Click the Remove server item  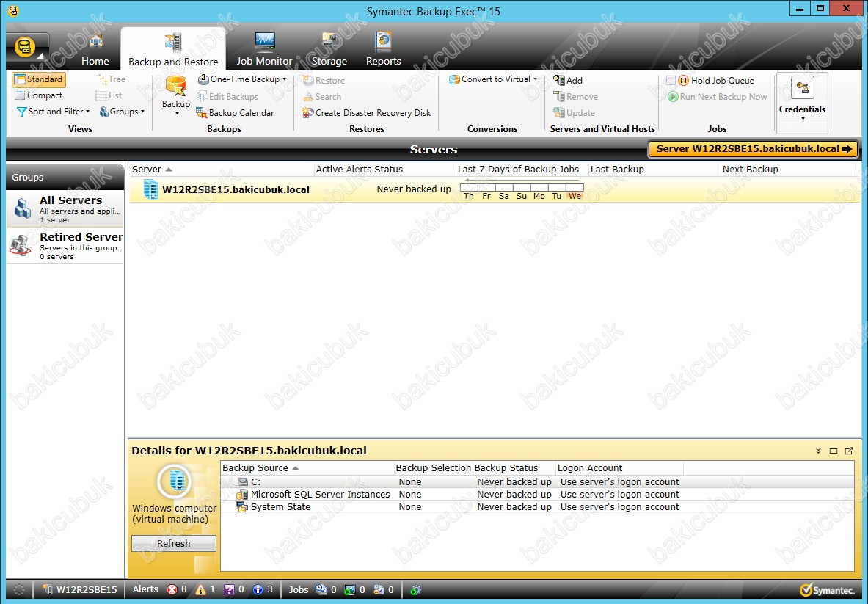click(x=575, y=96)
